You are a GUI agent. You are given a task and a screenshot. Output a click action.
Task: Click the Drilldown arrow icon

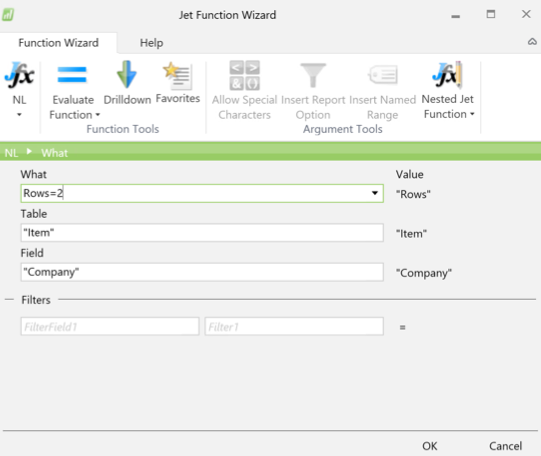pos(127,74)
